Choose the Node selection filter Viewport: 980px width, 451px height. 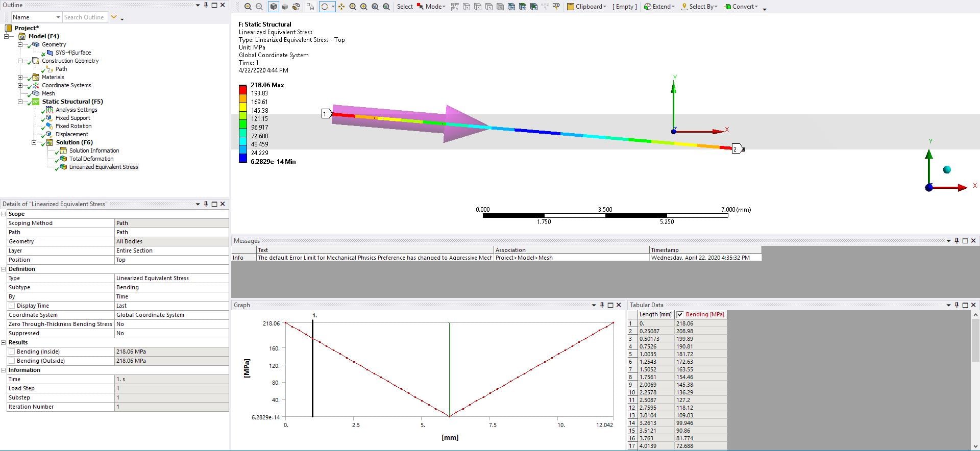511,7
